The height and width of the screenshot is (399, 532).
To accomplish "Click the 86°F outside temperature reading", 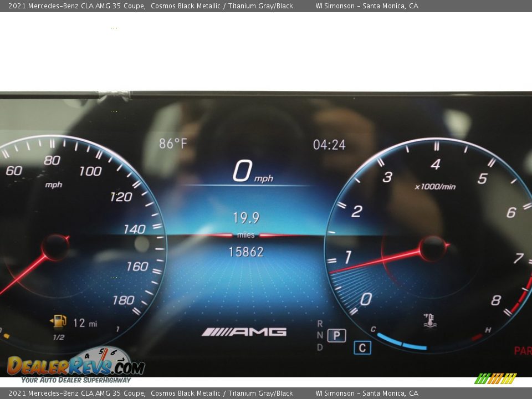I will coord(173,144).
